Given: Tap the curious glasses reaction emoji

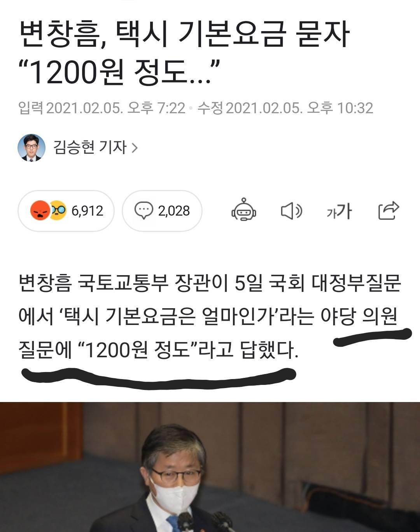Looking at the screenshot, I should (x=57, y=211).
